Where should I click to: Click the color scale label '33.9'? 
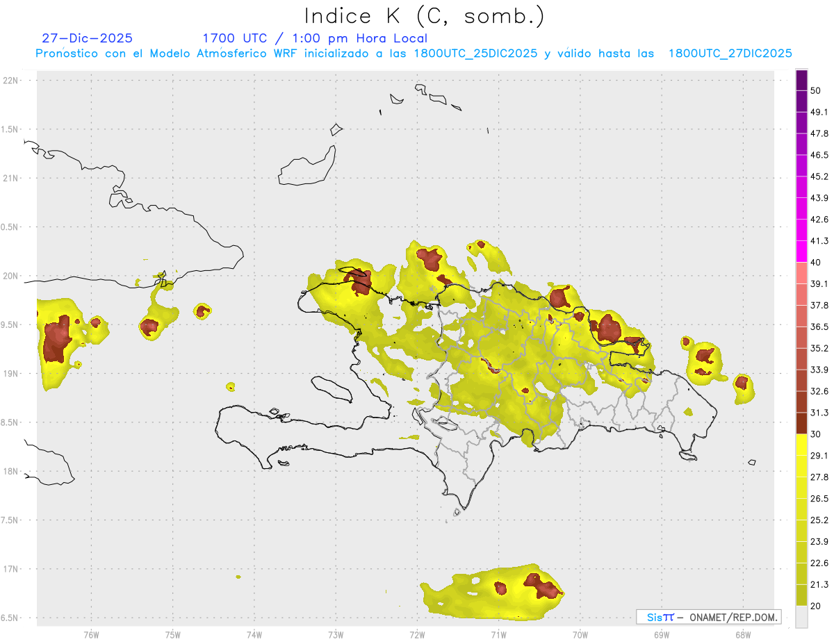coord(820,370)
